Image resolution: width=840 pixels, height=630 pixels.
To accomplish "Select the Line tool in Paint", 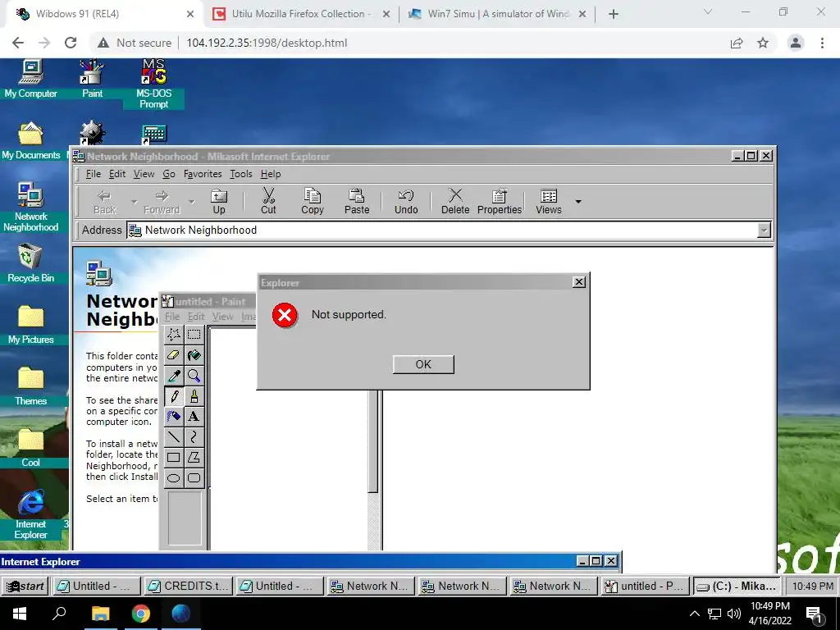I will pos(174,437).
